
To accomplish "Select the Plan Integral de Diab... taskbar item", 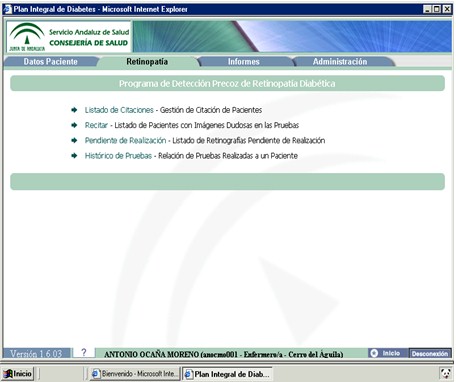I will tap(228, 374).
